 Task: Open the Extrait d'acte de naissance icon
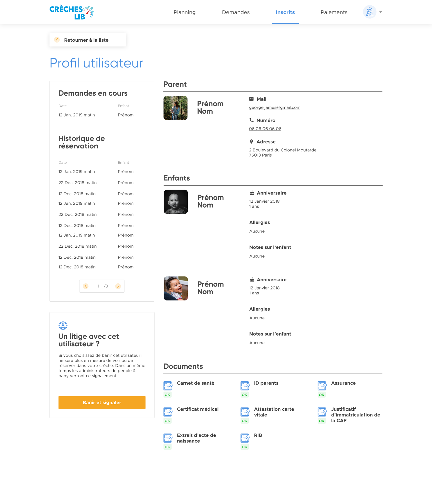click(x=168, y=438)
